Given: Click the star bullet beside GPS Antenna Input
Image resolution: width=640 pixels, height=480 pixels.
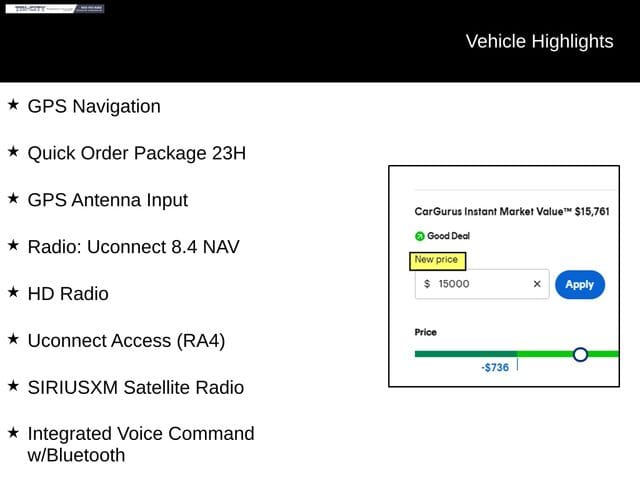Looking at the screenshot, I should pos(13,198).
